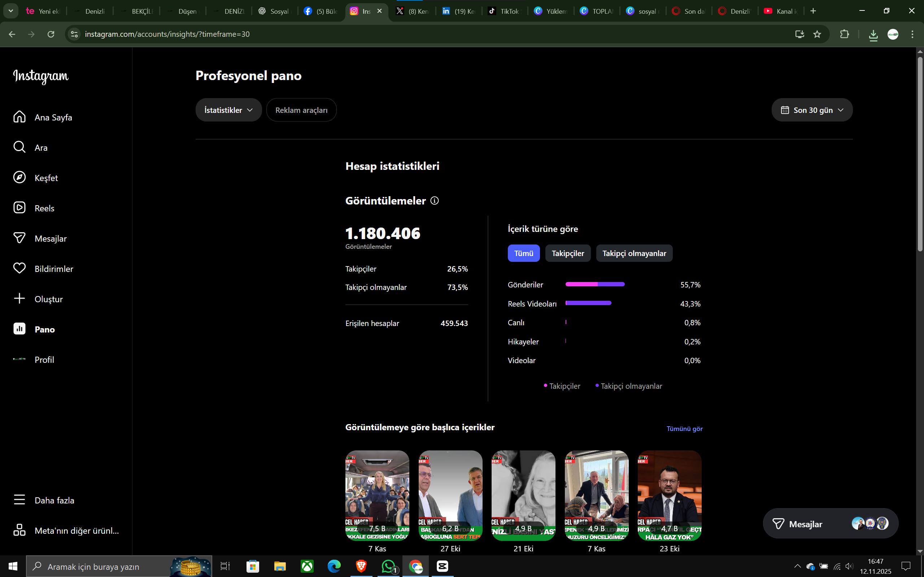Click the Oluştur plus icon

coord(19,299)
